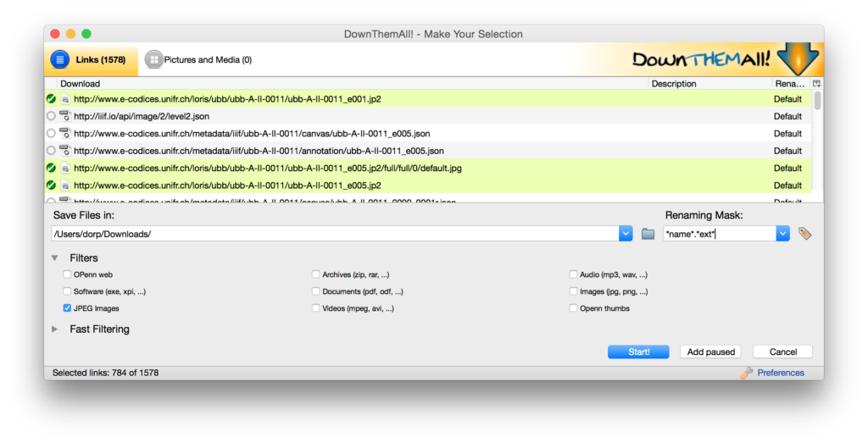Click the Start! button

click(x=638, y=352)
